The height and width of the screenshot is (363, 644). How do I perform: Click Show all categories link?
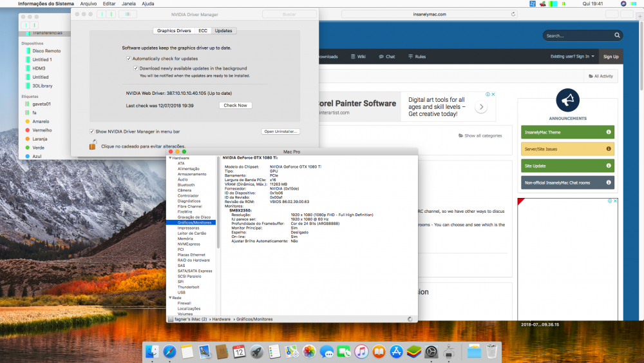(x=480, y=135)
